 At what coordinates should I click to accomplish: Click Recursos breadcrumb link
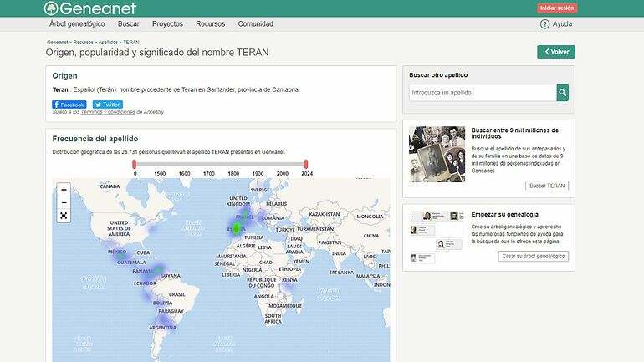click(x=84, y=43)
